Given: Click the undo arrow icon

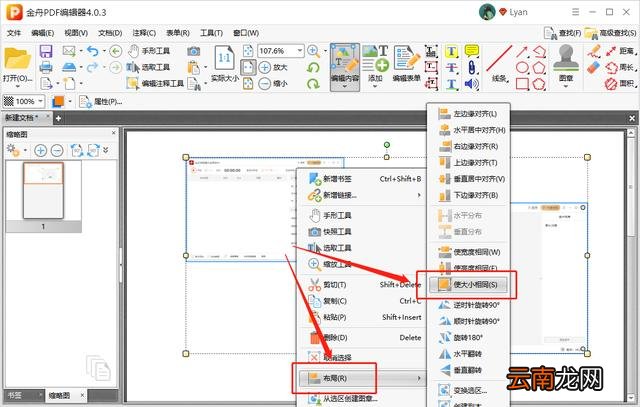Looking at the screenshot, I should (93, 51).
